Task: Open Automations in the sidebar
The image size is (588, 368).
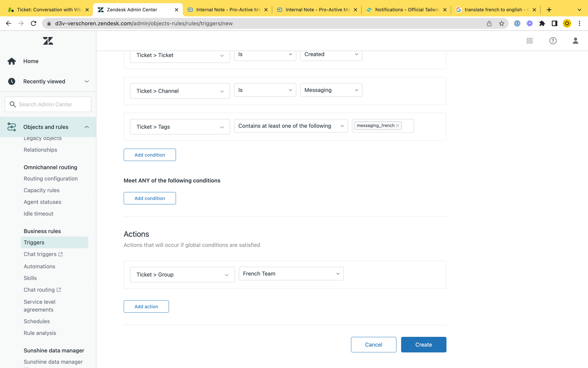Action: 39,266
